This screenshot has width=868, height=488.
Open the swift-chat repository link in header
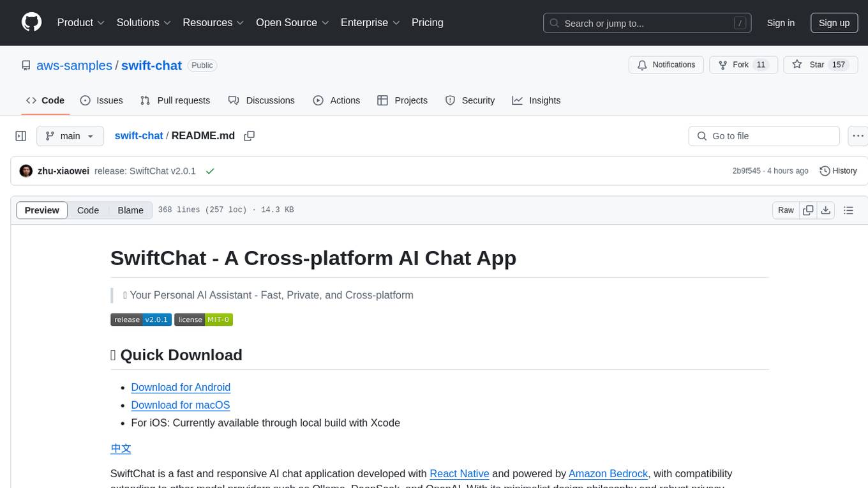(x=151, y=65)
